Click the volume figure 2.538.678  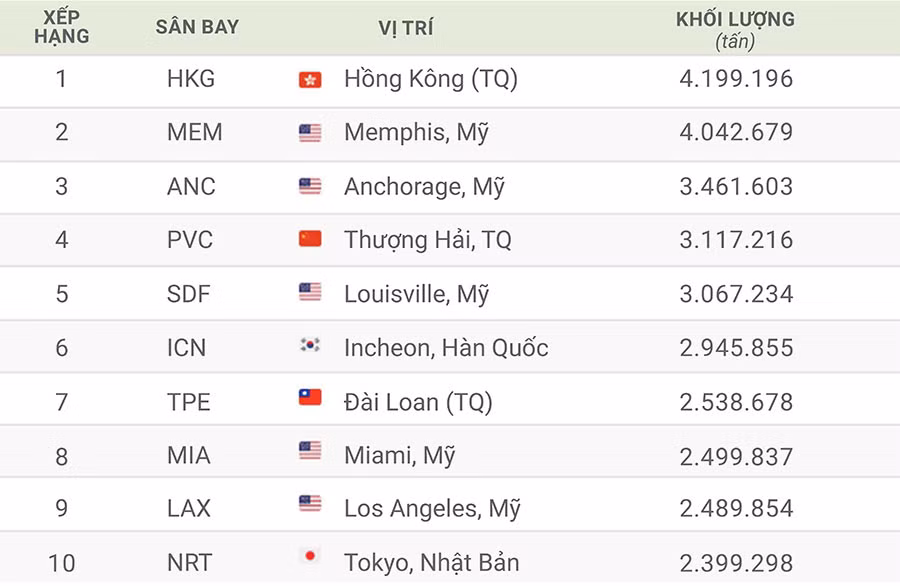pos(736,402)
